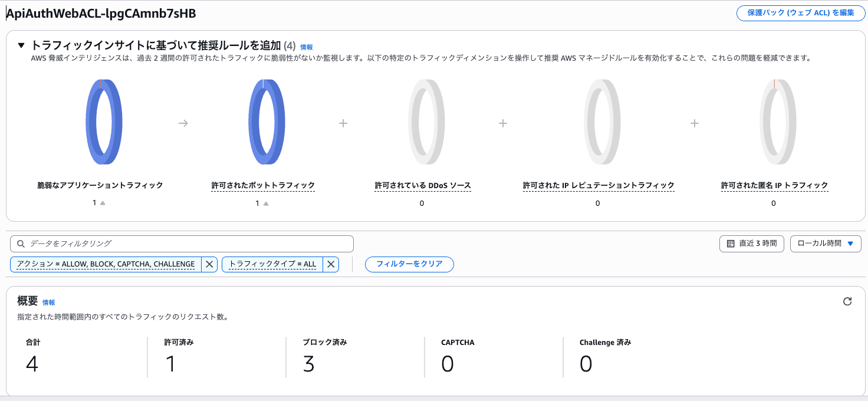Select the 許可されたボットトラフィック donut chart
The height and width of the screenshot is (401, 868).
(266, 123)
